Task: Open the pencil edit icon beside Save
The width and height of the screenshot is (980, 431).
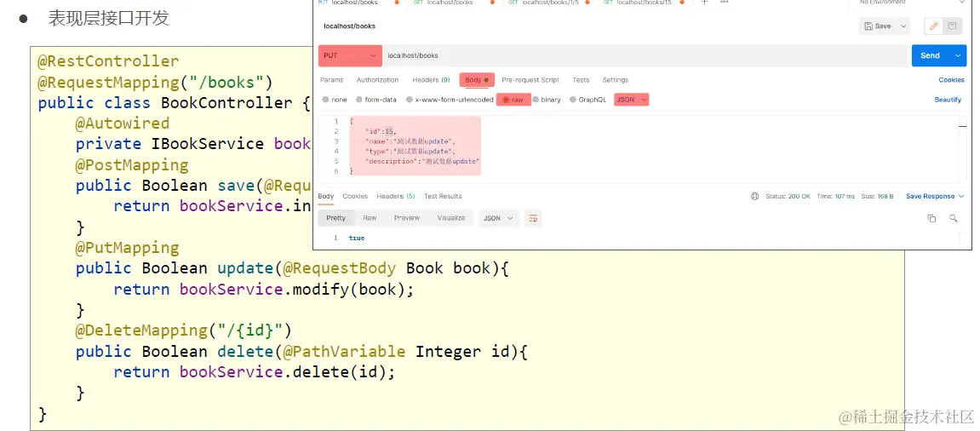Action: 934,26
